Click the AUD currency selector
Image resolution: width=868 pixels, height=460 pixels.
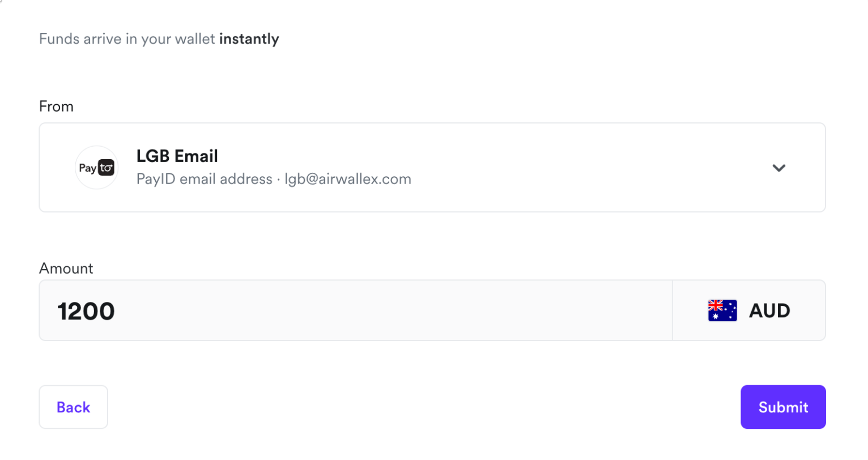click(748, 310)
